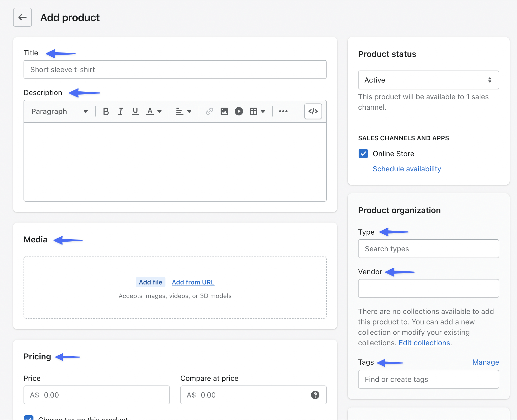Expand the text alignment dropdown
Viewport: 517px width, 420px height.
tap(183, 112)
